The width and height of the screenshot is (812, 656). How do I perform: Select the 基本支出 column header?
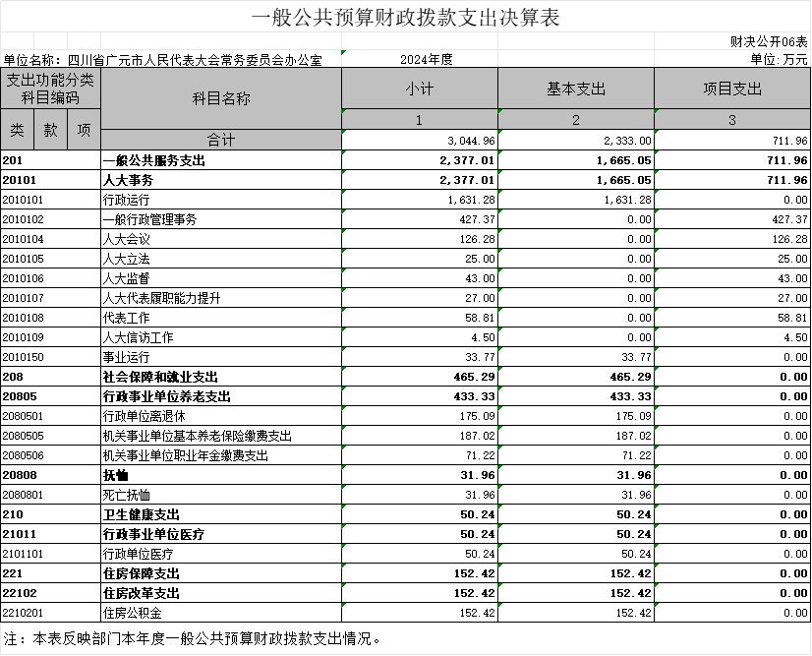576,89
